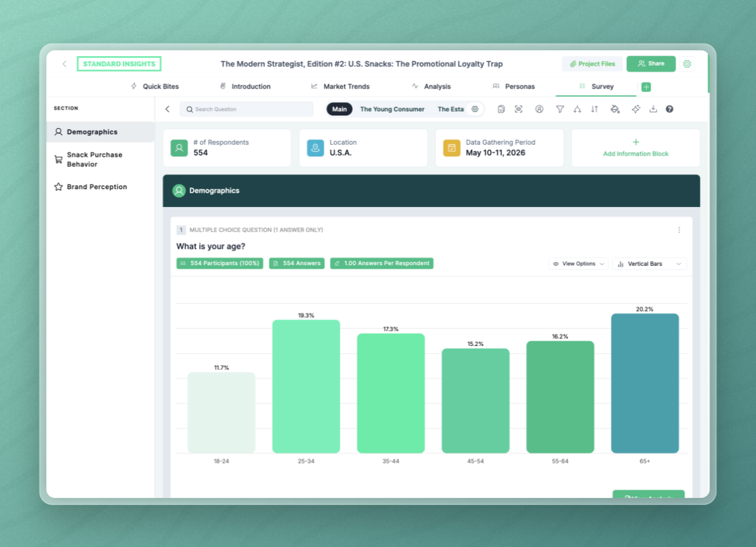Screen dimensions: 756x547
Task: Go back using the header back arrow
Action: pos(65,64)
